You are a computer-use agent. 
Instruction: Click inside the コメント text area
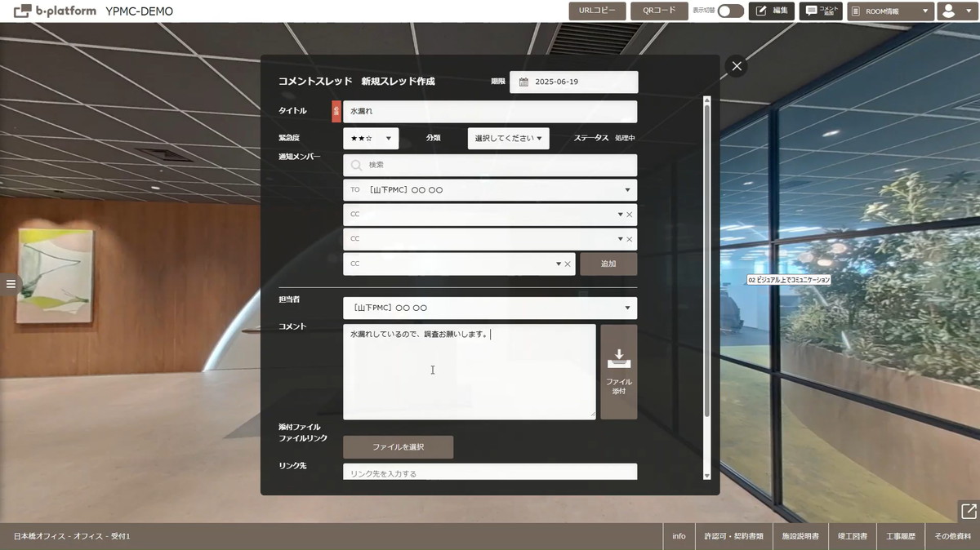(470, 372)
